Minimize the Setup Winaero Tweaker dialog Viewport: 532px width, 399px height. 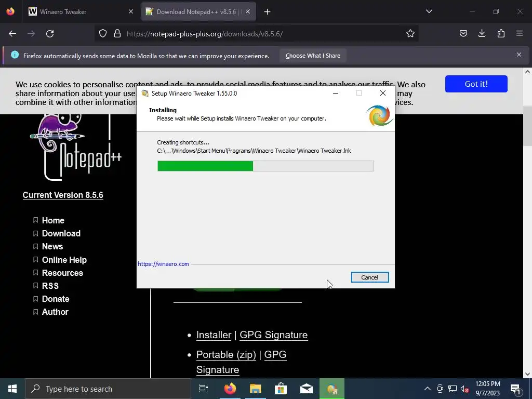[x=336, y=93]
